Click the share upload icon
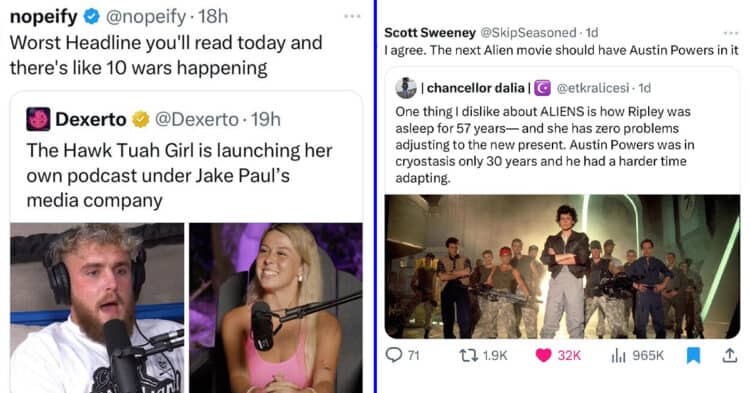Screen dimensions: 750x393 click(x=729, y=355)
